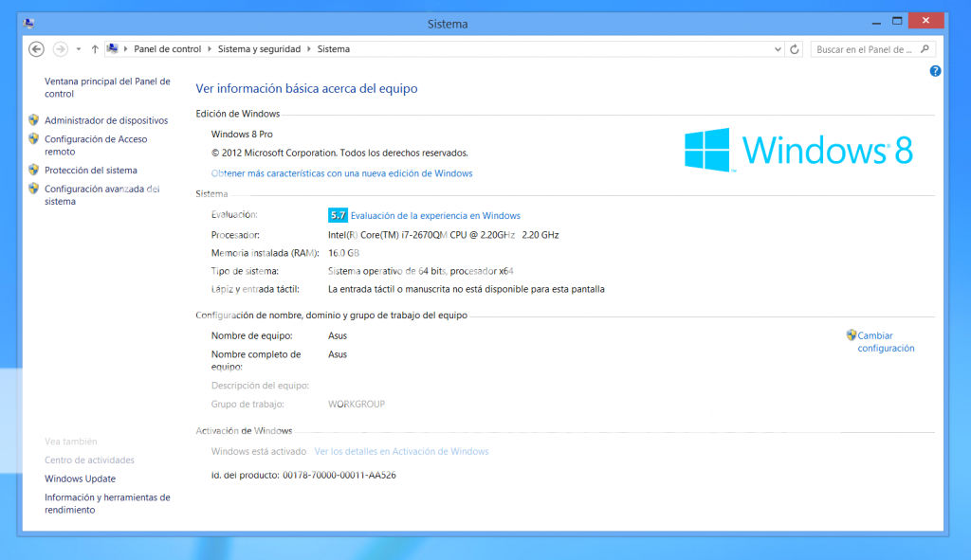Open Ventana principal del Panel de control
Screen dimensions: 971x560
tap(107, 87)
